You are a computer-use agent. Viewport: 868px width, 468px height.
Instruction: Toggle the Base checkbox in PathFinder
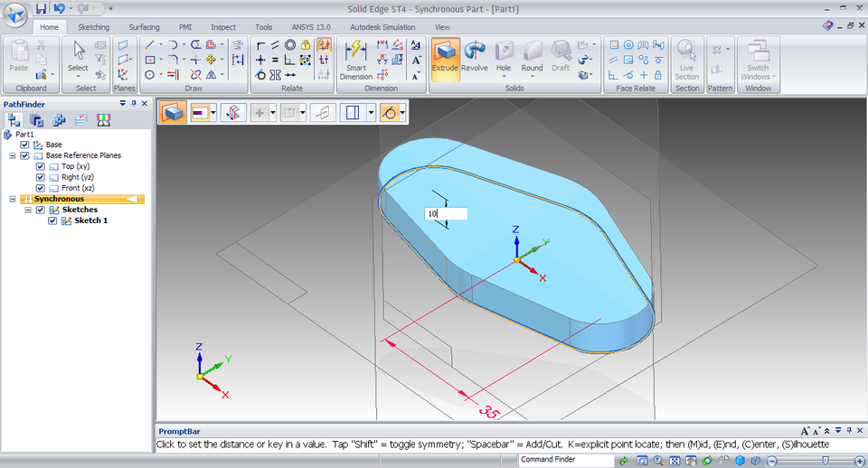coord(25,145)
